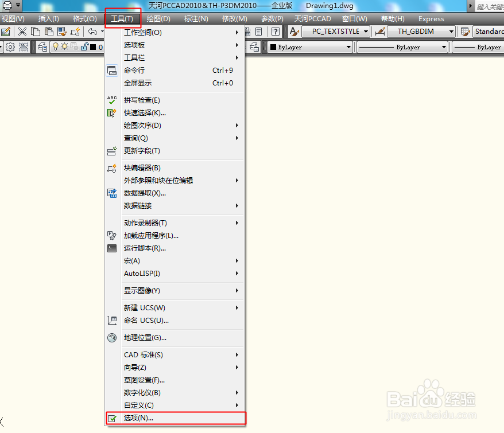The height and width of the screenshot is (433, 504).
Task: Open the 绘图(D) menu
Action: (158, 18)
